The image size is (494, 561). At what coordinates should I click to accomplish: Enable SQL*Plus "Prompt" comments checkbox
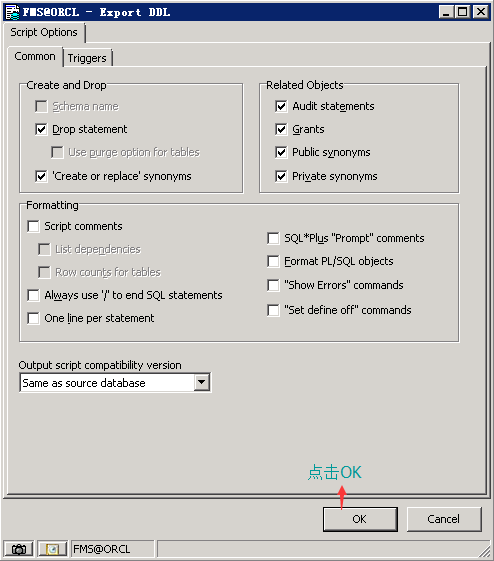coord(273,238)
